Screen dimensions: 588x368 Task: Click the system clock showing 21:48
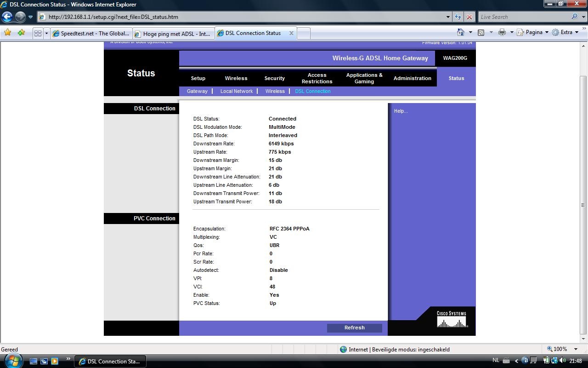[x=576, y=361]
